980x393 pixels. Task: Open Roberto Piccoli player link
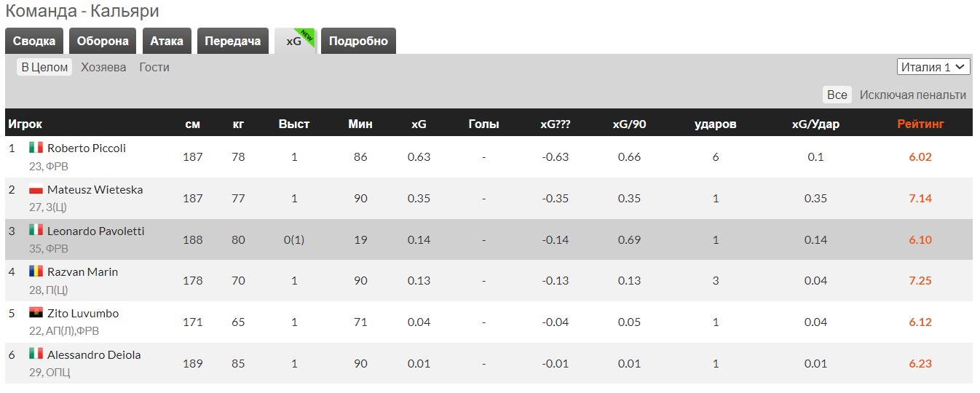pos(87,148)
